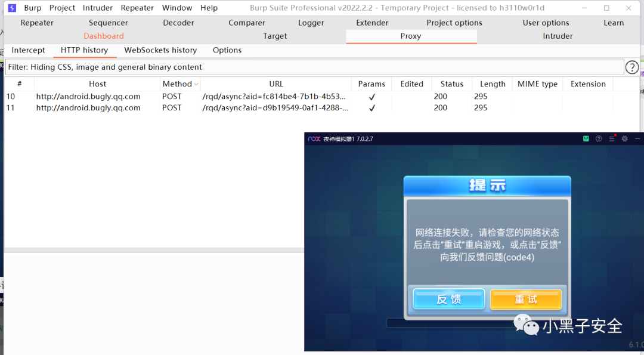Open the Project menu

[62, 8]
